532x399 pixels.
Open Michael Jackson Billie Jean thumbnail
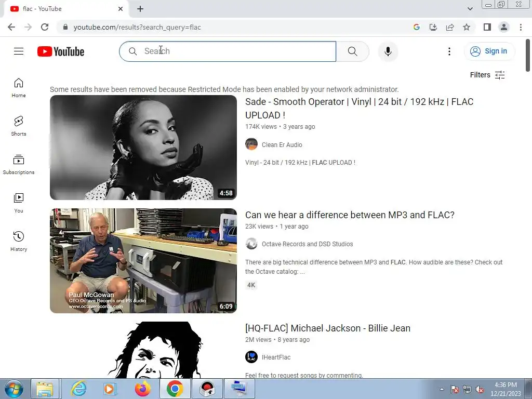tap(143, 350)
